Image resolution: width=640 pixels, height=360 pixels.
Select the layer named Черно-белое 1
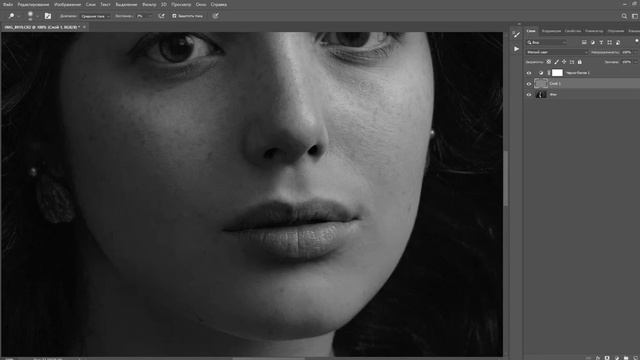(x=578, y=73)
